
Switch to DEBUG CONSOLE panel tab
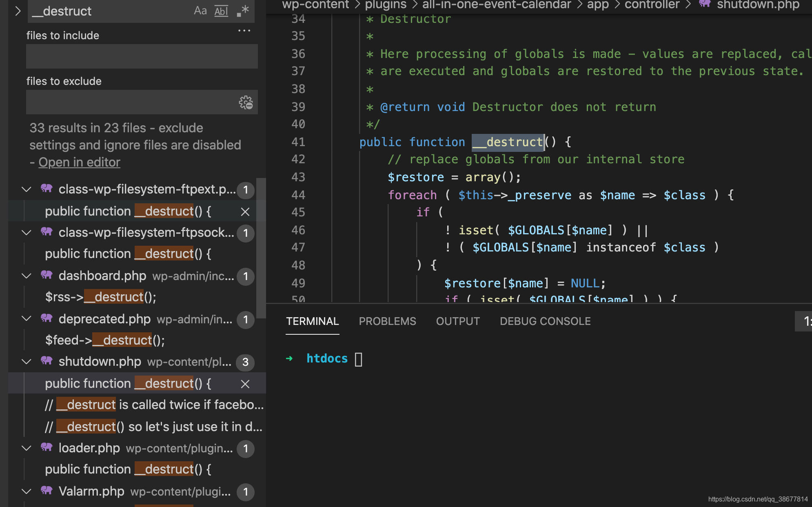(x=545, y=322)
